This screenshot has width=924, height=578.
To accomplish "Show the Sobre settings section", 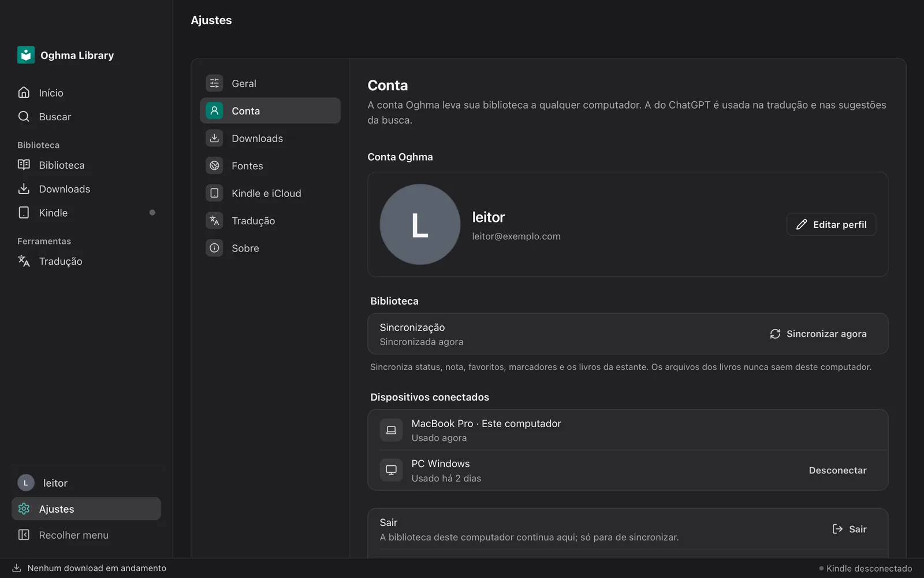I will (270, 248).
